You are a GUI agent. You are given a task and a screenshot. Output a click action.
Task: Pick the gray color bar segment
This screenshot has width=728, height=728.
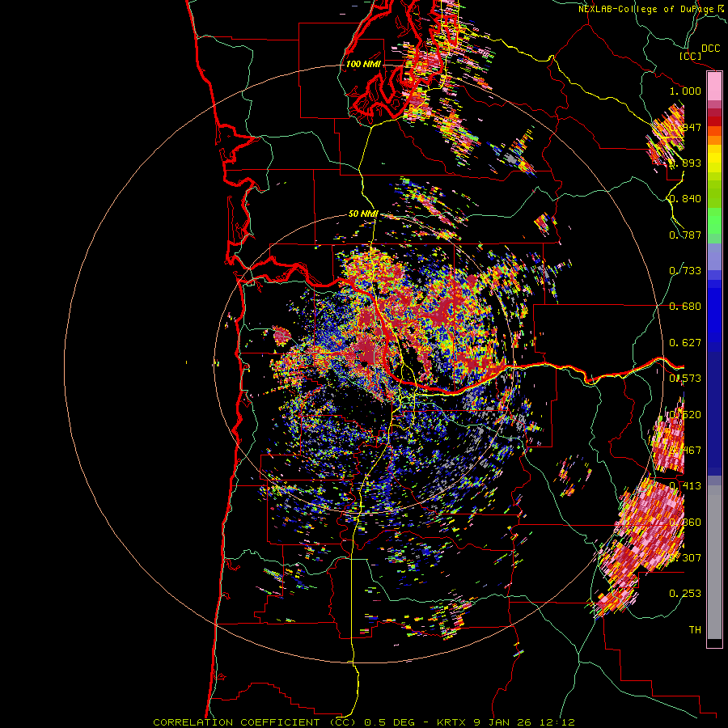[714, 562]
